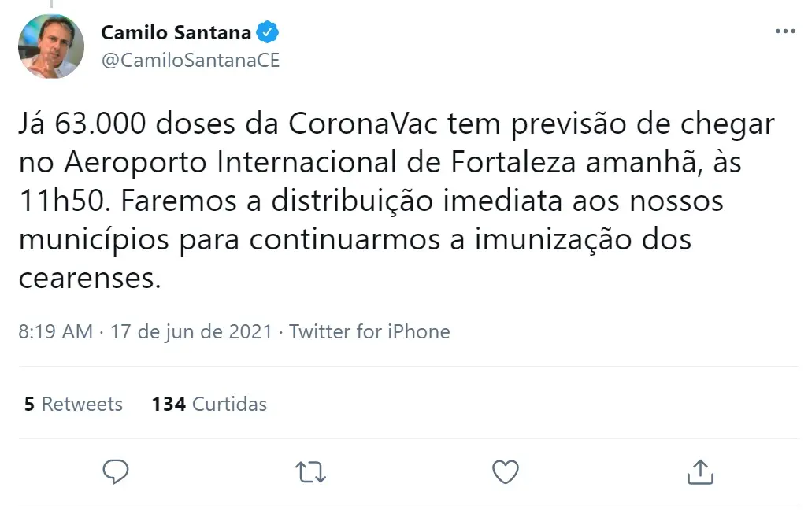Open the 134 Curtidas list
The height and width of the screenshot is (532, 808).
[209, 404]
